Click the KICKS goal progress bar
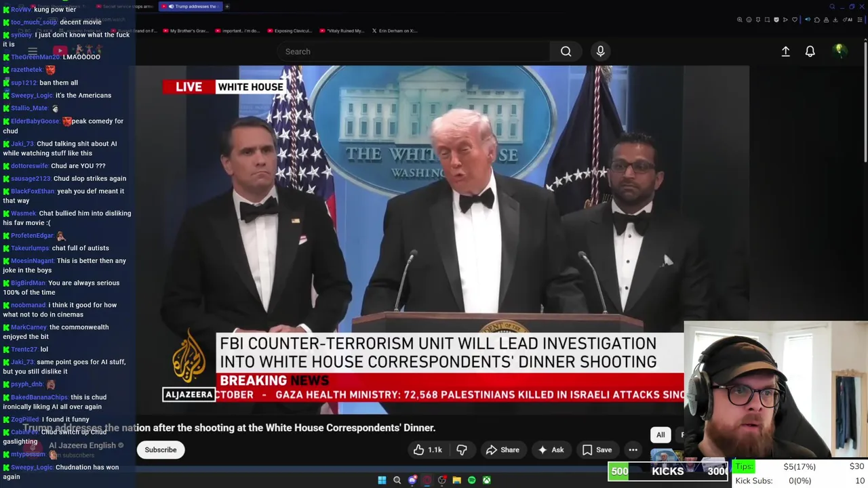868x488 pixels. point(668,471)
